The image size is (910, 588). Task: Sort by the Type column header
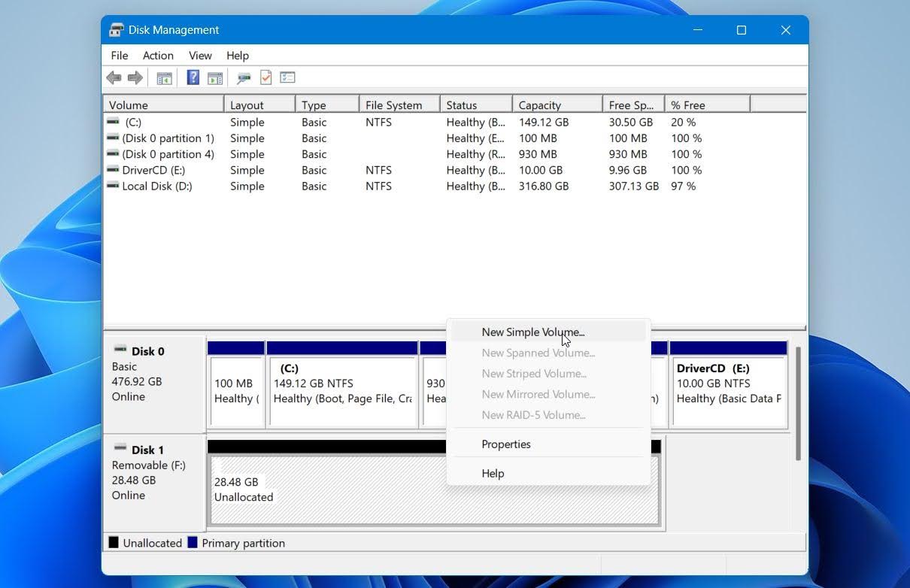coord(326,105)
